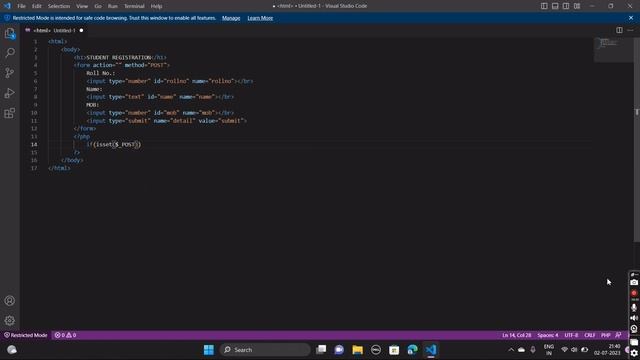Click the STUDENT REGISTRATION heading text
Viewport: 640px width, 360px height.
click(119, 58)
